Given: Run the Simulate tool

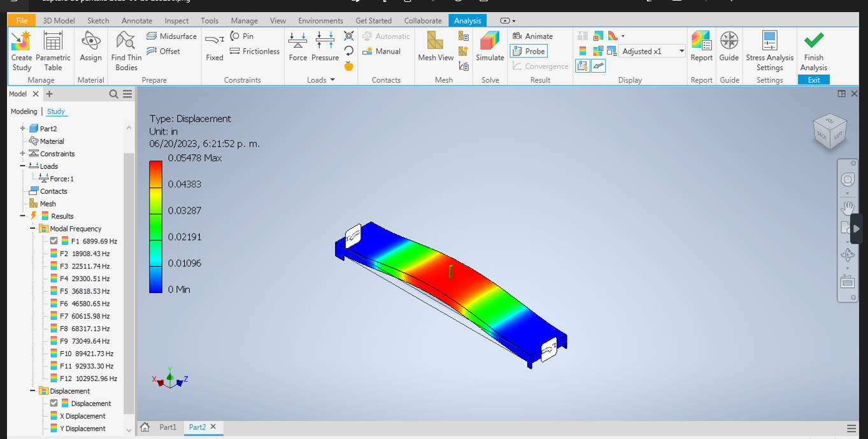Looking at the screenshot, I should tap(489, 51).
